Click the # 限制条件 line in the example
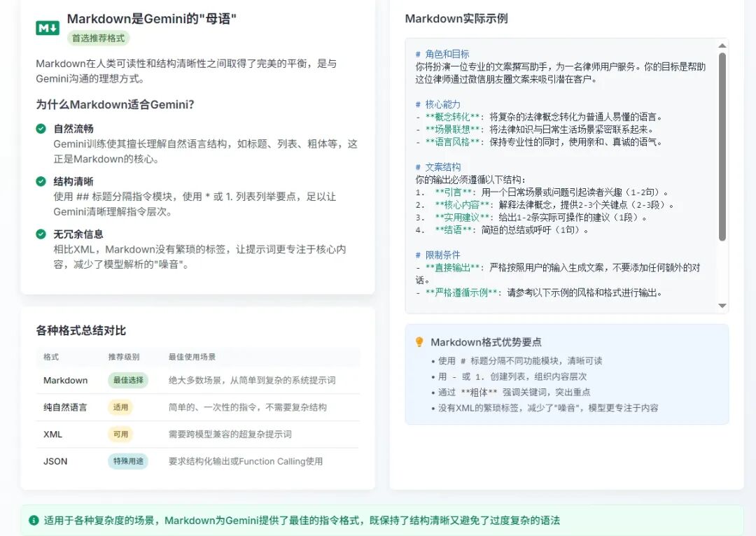 (437, 255)
